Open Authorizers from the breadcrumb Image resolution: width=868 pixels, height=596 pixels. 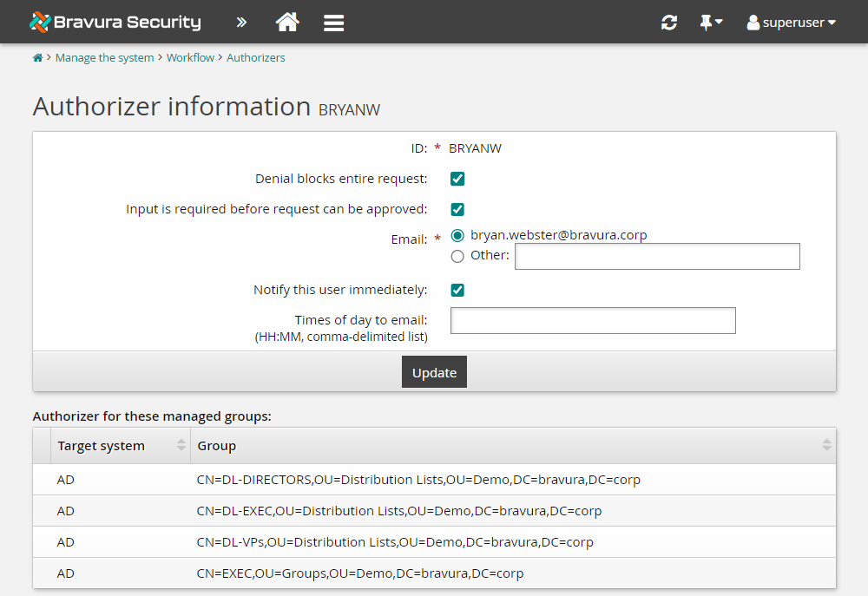click(x=255, y=57)
